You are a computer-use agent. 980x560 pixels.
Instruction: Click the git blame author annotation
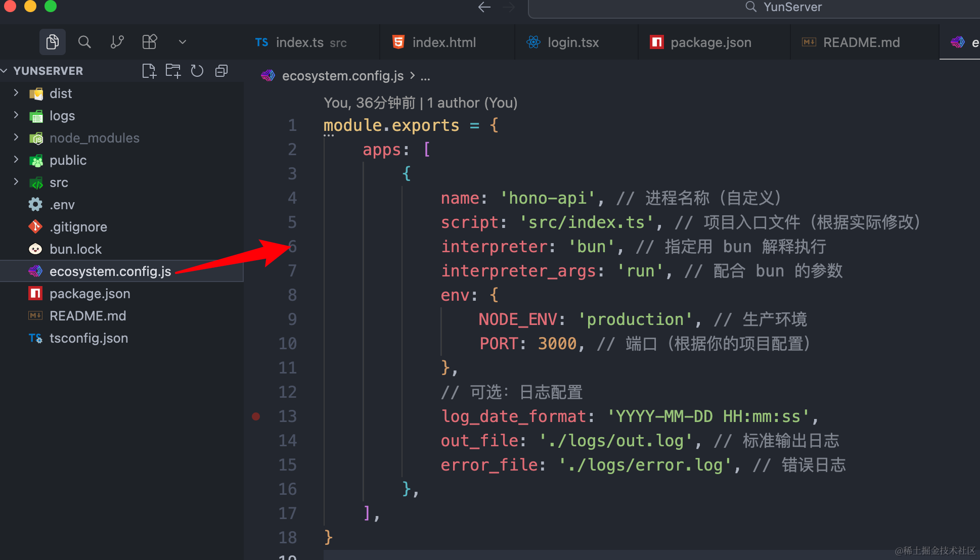coord(420,103)
